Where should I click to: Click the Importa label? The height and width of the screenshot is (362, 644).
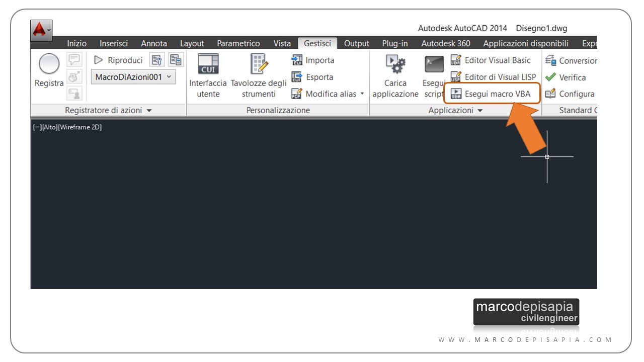320,60
